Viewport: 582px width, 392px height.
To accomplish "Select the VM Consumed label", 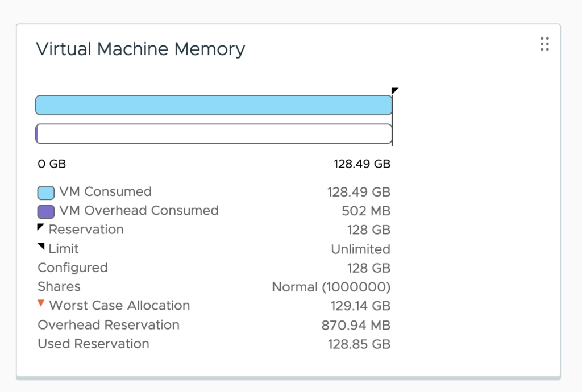I will coord(105,192).
